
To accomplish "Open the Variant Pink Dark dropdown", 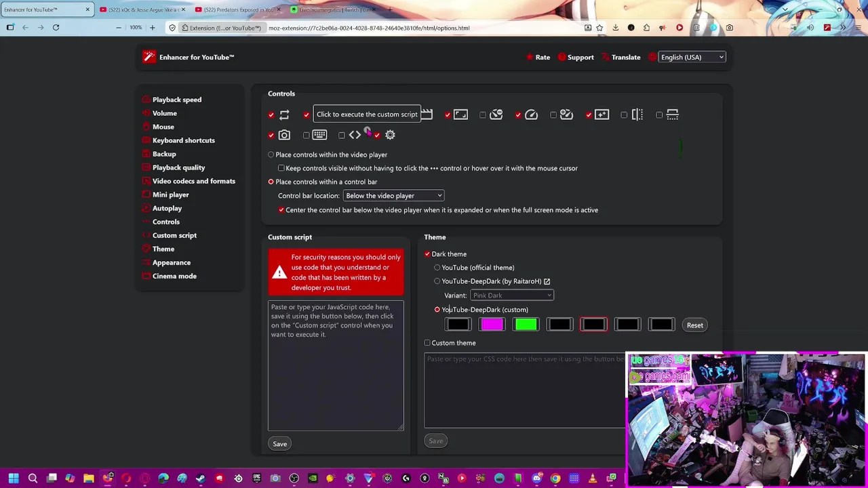I will coord(512,296).
